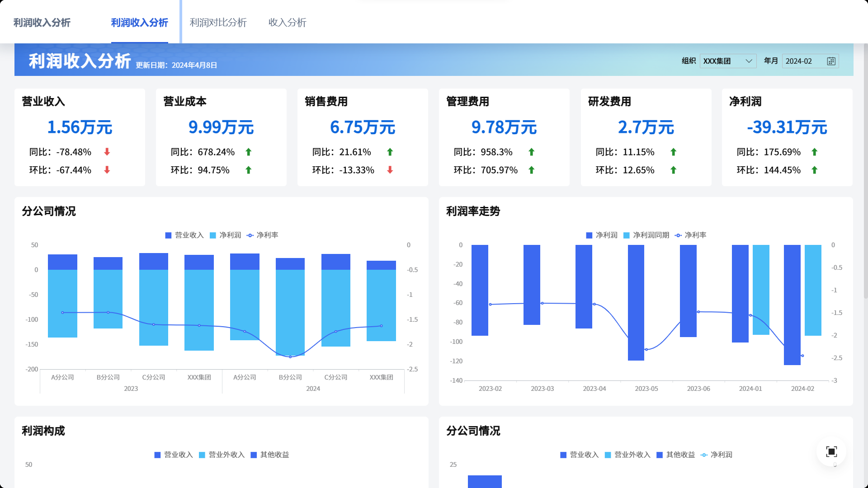
Task: Click green up arrow beside 营业成本 同比
Action: pos(248,152)
